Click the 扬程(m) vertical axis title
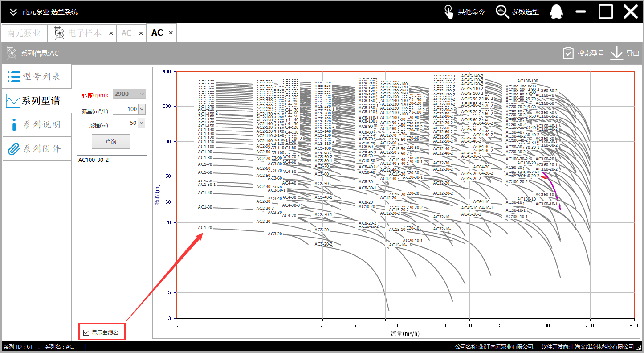Image resolution: width=644 pixels, height=353 pixels. pyautogui.click(x=157, y=195)
